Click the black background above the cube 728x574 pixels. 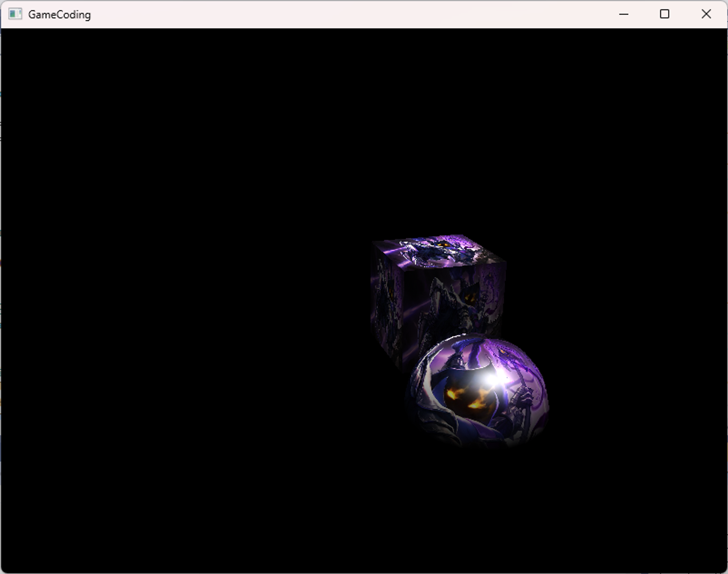(437, 146)
